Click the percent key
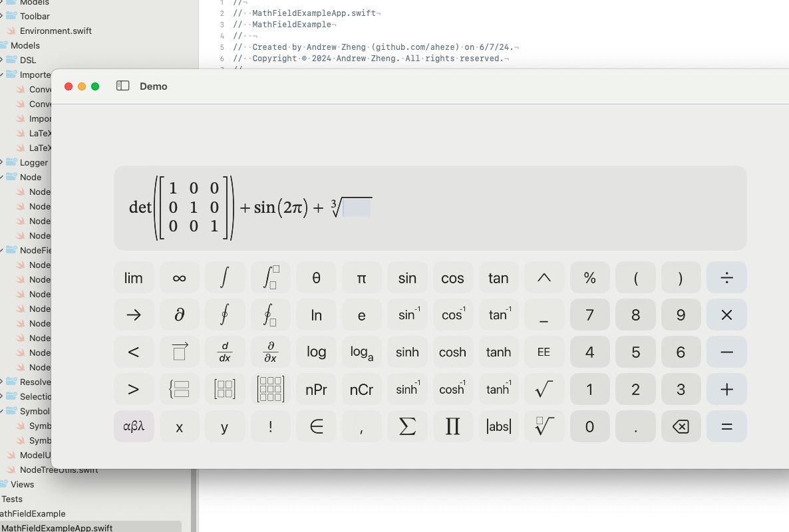Viewport: 789px width, 532px height. [x=589, y=277]
